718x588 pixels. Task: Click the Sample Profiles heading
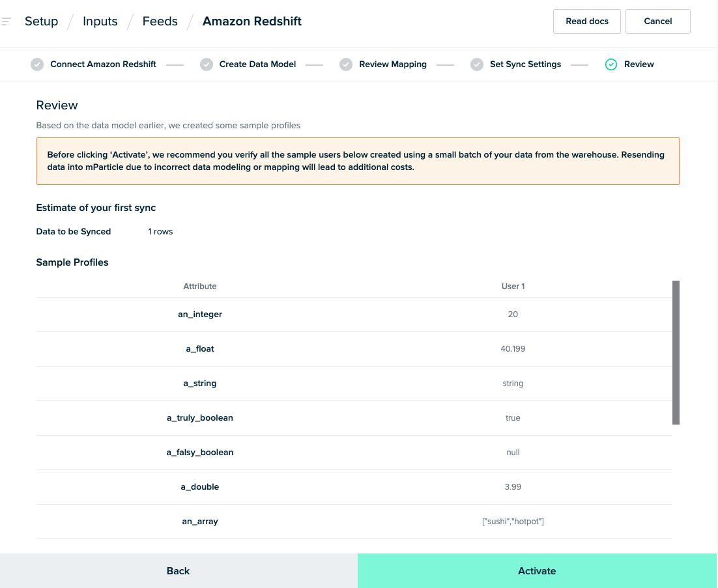(72, 262)
